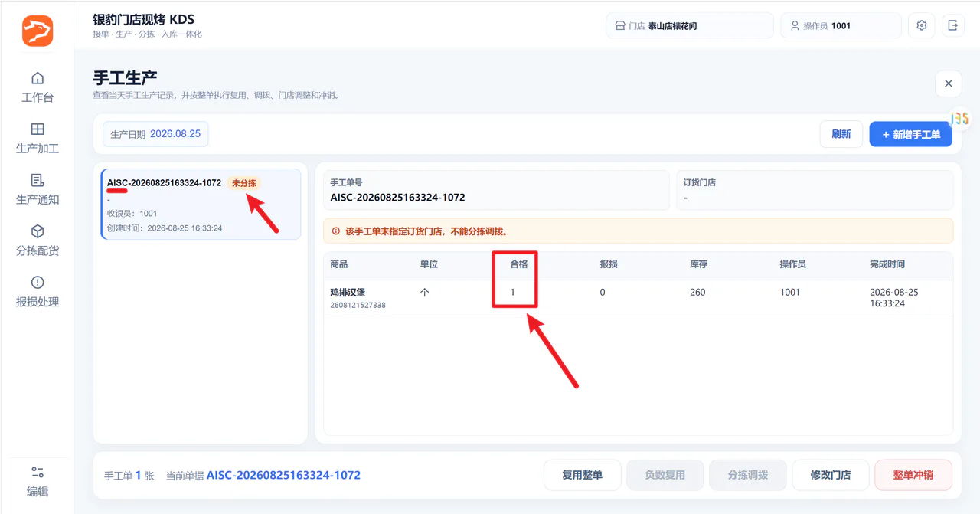The image size is (980, 514).
Task: Click the colorful 135 floating badge
Action: pos(960,119)
